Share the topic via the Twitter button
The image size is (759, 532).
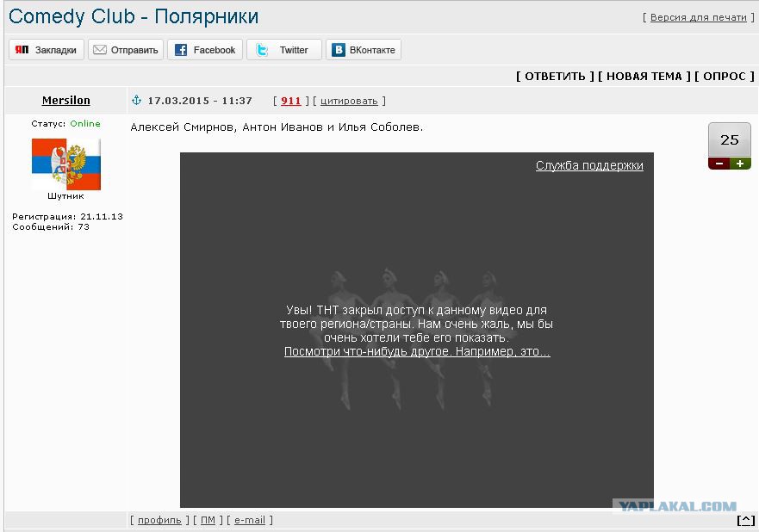(284, 50)
